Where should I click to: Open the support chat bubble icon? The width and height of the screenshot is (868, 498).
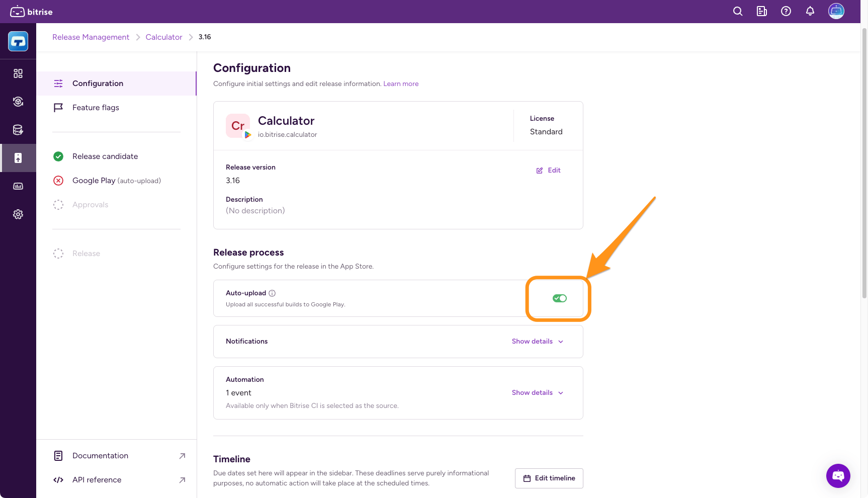click(838, 475)
